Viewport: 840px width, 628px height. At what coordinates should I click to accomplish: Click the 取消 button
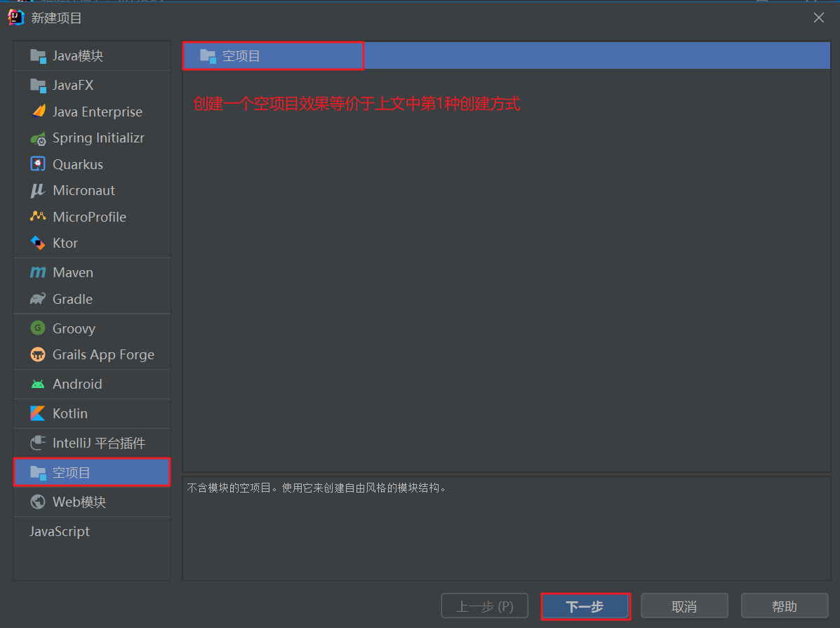tap(684, 606)
